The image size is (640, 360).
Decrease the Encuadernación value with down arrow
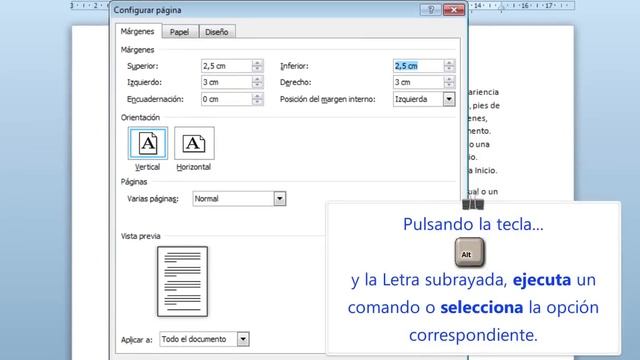click(x=257, y=102)
